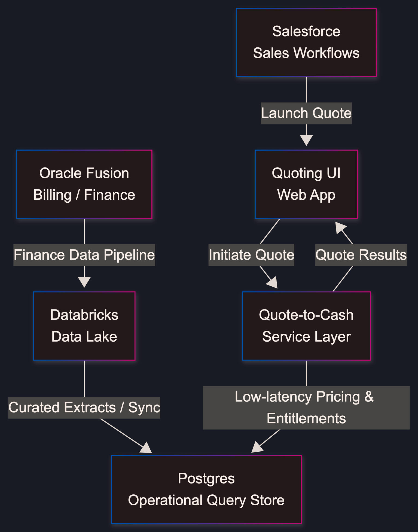418x532 pixels.
Task: Click the arrowhead from Curated Extracts into Postgres
Action: pyautogui.click(x=146, y=449)
